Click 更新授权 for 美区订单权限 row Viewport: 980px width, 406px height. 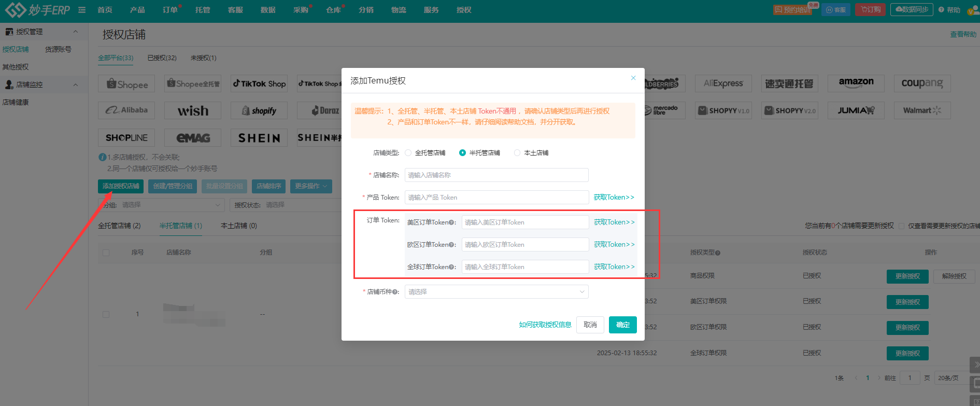coord(907,302)
